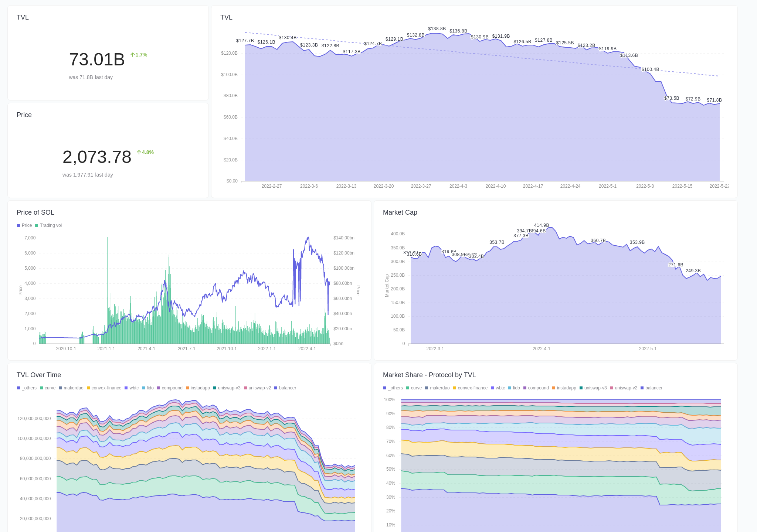The width and height of the screenshot is (757, 532).
Task: Click 'was 71.8B last day' text
Action: 91,77
